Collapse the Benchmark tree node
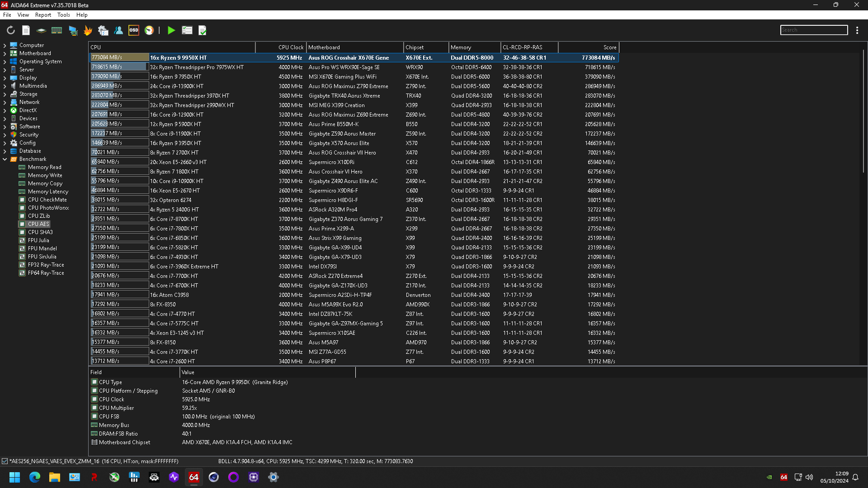868x488 pixels. (5, 159)
